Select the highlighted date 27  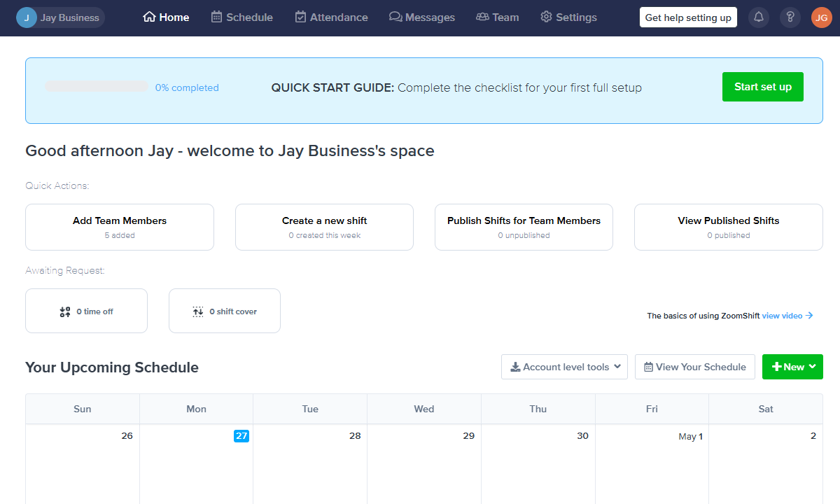[241, 435]
